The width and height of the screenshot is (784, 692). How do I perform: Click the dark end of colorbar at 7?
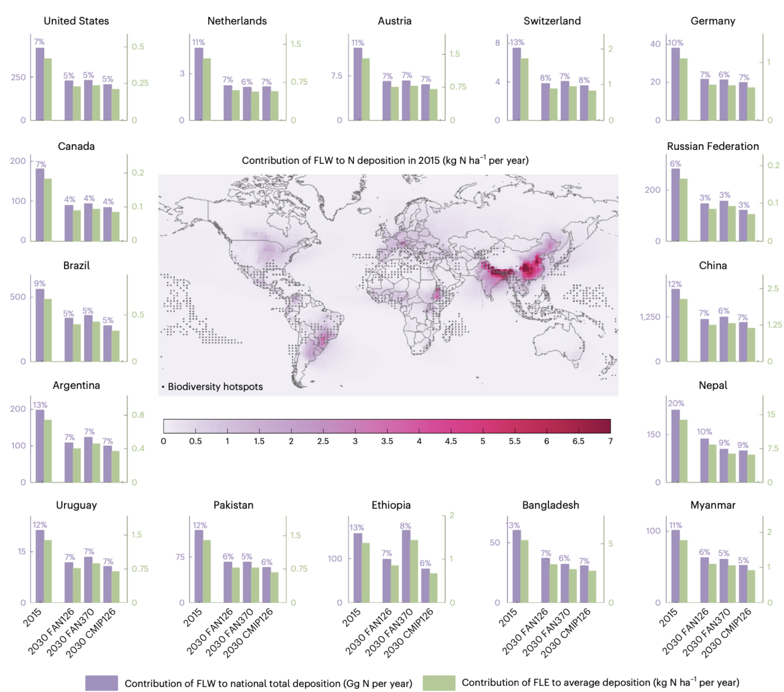pyautogui.click(x=607, y=426)
